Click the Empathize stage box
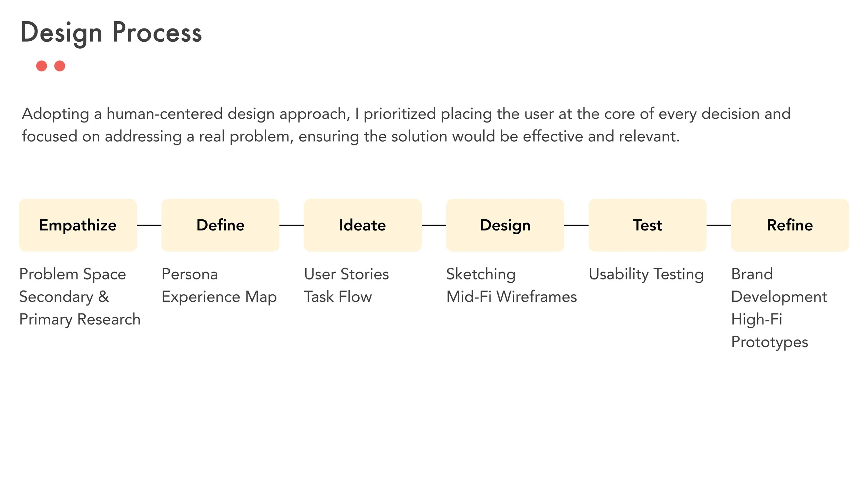This screenshot has width=868, height=488. point(78,225)
